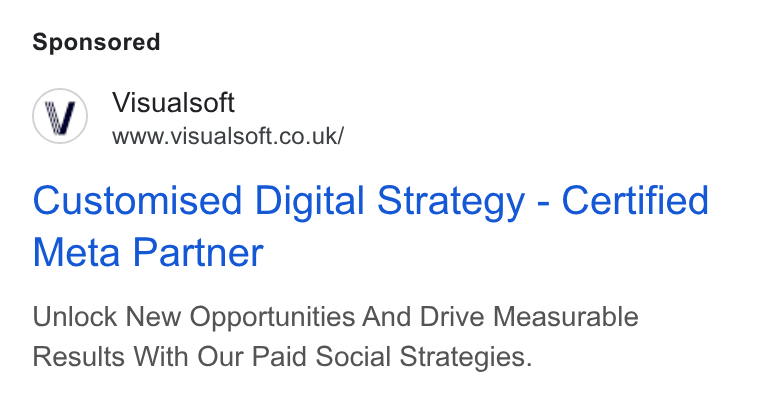Click the word Customised in the headline

[137, 200]
